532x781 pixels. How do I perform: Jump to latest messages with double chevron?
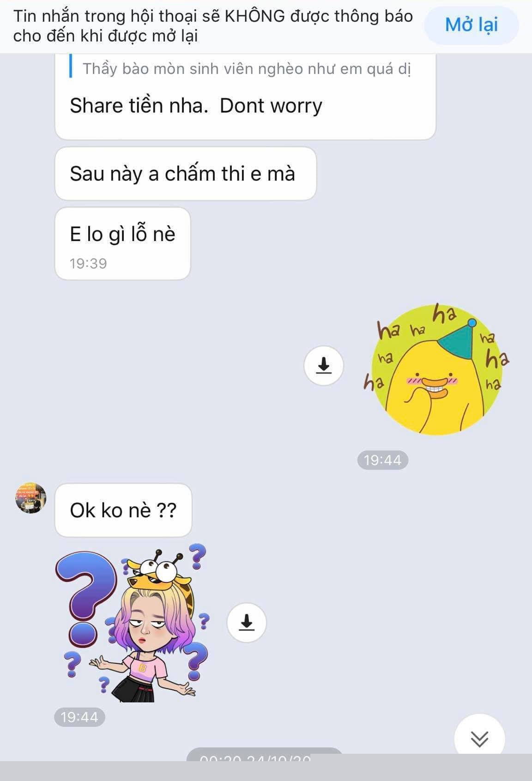479,739
